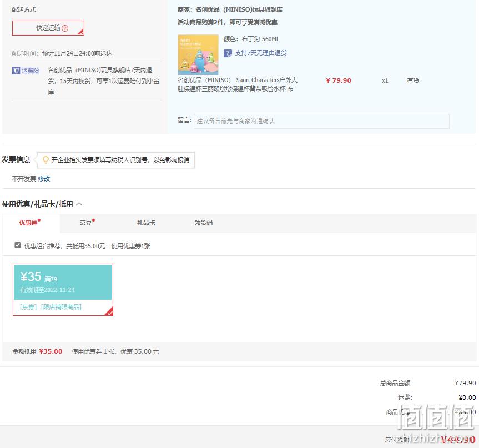Image resolution: width=479 pixels, height=448 pixels.
Task: Click 修改 to edit invoice settings
Action: coord(44,179)
